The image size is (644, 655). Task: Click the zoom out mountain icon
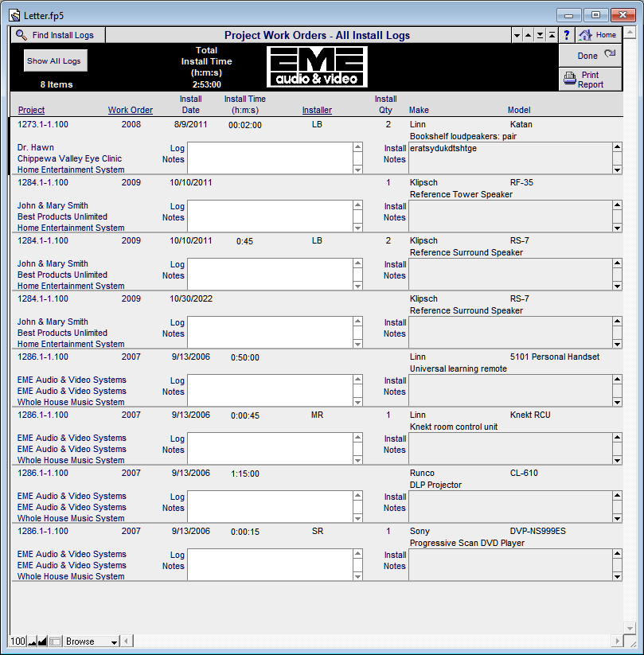click(32, 641)
